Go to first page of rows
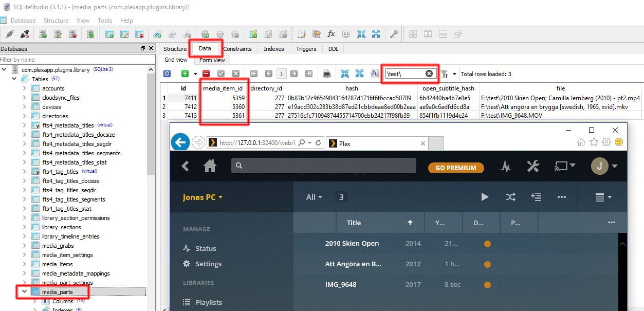The width and height of the screenshot is (644, 311). (x=253, y=74)
